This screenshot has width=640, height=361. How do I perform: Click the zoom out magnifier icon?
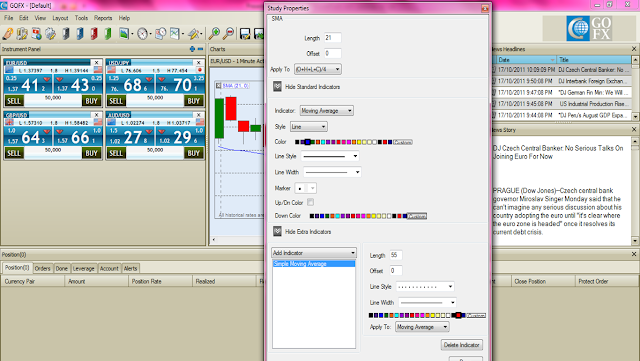(x=228, y=33)
